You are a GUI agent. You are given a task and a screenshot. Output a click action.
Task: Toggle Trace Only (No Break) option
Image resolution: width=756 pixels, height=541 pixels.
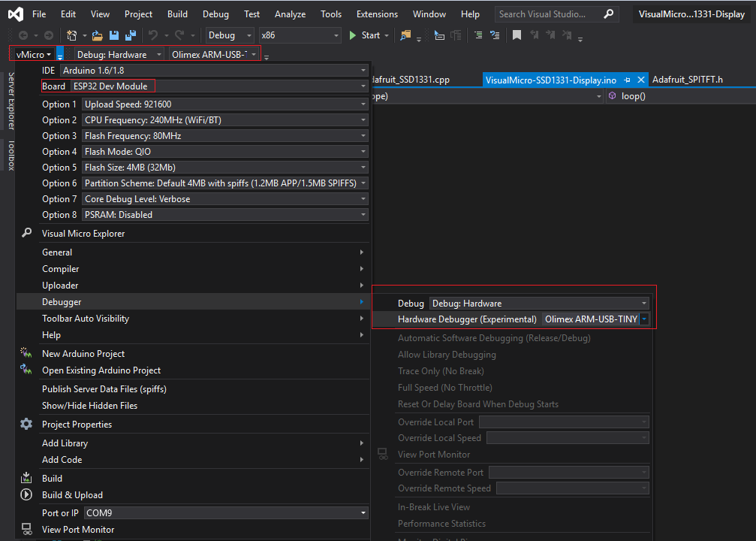(441, 370)
